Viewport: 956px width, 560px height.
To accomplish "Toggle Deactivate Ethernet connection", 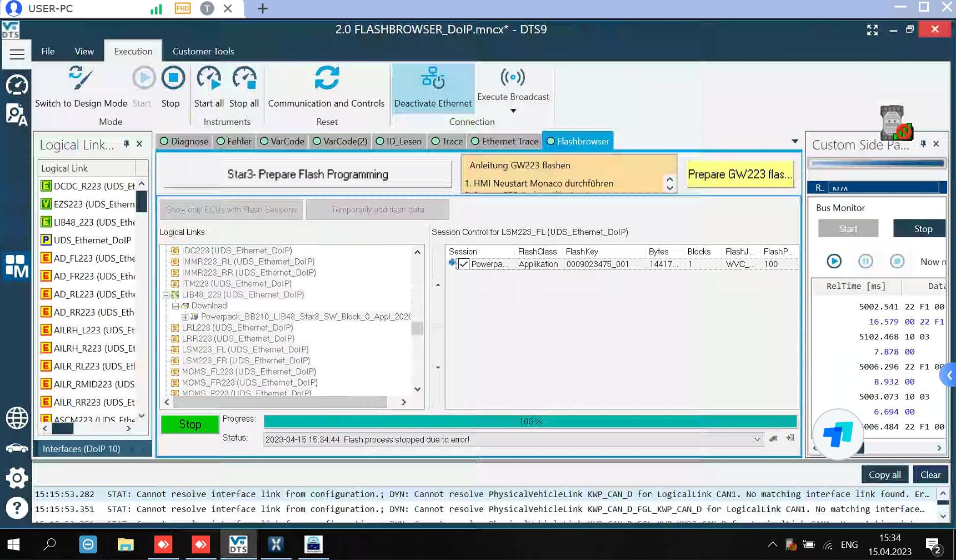I will (433, 89).
